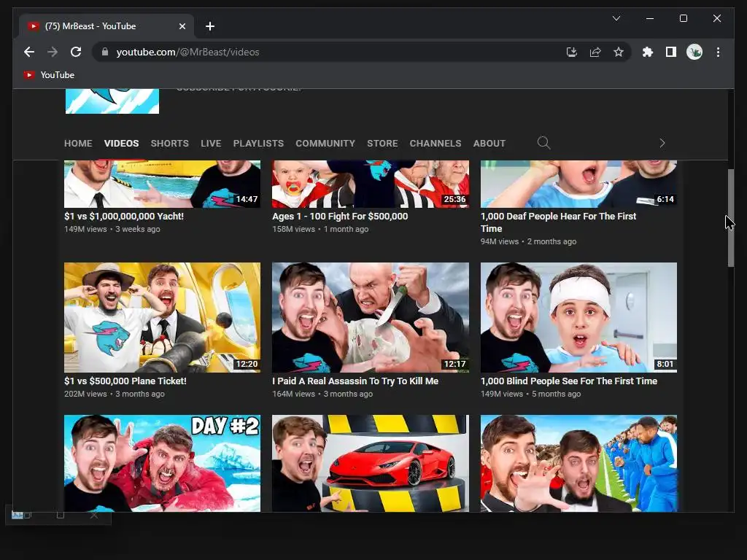Open '1,000 Blind People See' title

coord(569,381)
